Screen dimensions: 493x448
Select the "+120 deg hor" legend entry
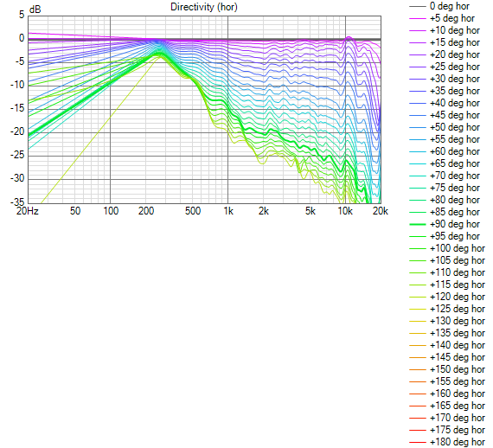[447, 297]
